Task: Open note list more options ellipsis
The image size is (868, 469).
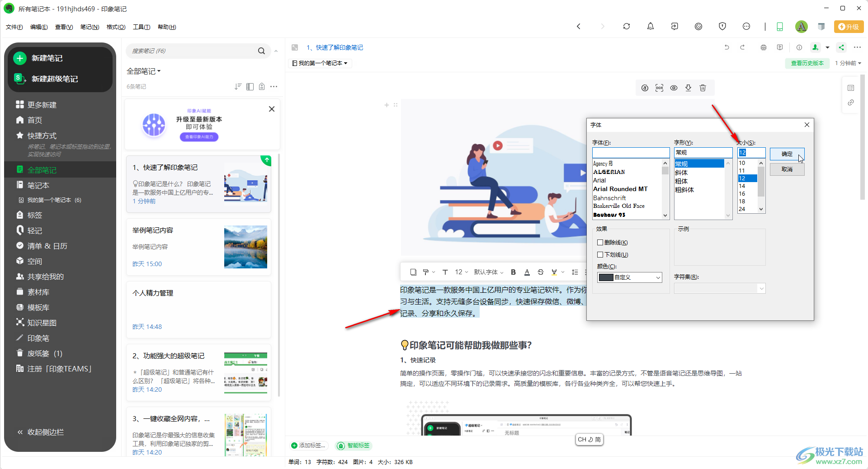Action: [x=274, y=86]
